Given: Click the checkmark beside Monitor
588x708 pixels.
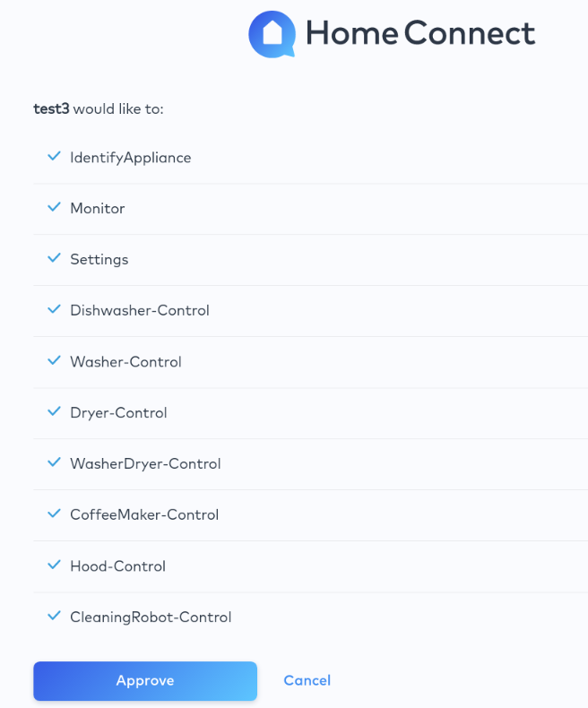Looking at the screenshot, I should point(53,208).
